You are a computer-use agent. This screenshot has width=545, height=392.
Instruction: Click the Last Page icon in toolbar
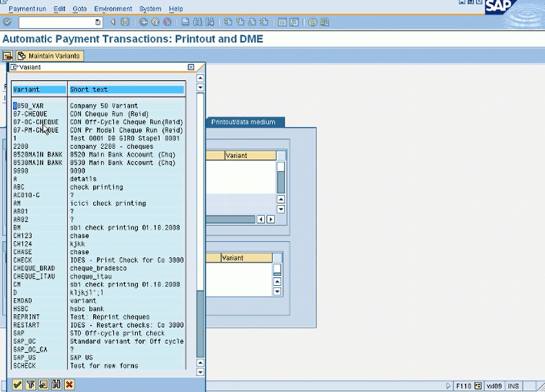click(x=264, y=22)
